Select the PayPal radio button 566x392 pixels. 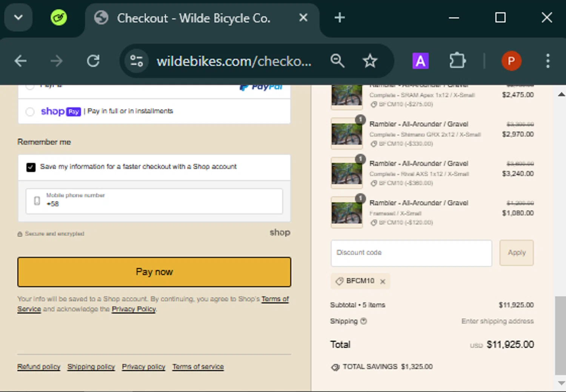click(x=30, y=86)
